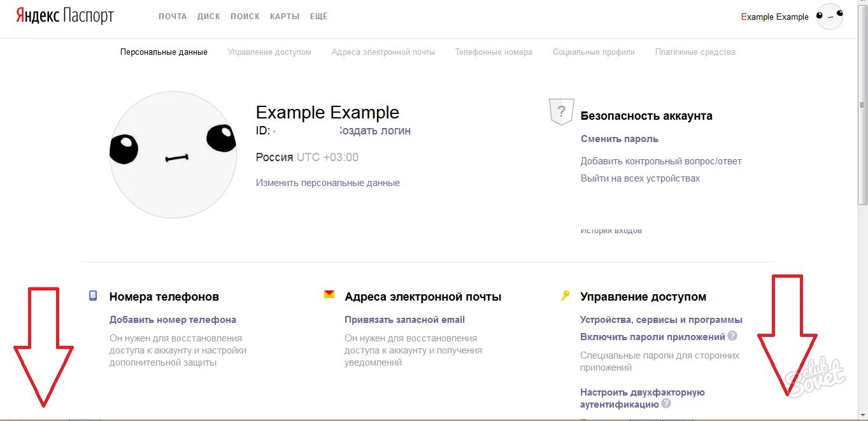Open Устройства, сервисы и программы link

tap(661, 320)
